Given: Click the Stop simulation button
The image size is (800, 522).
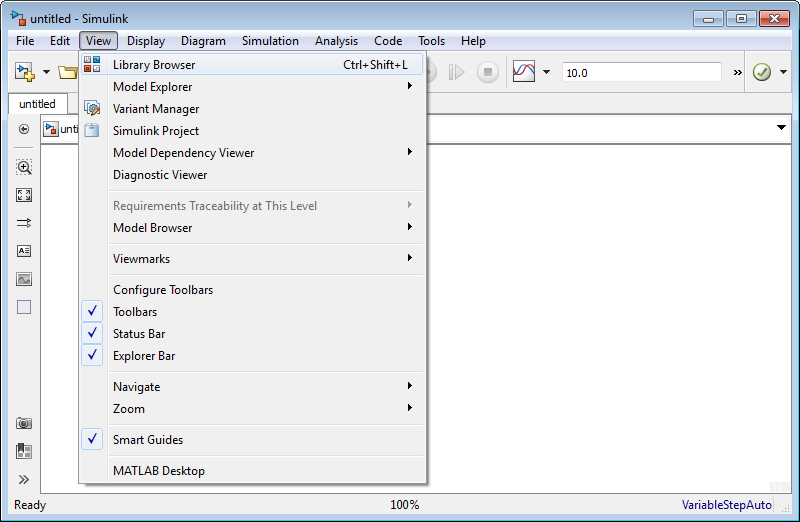Looking at the screenshot, I should click(x=487, y=72).
